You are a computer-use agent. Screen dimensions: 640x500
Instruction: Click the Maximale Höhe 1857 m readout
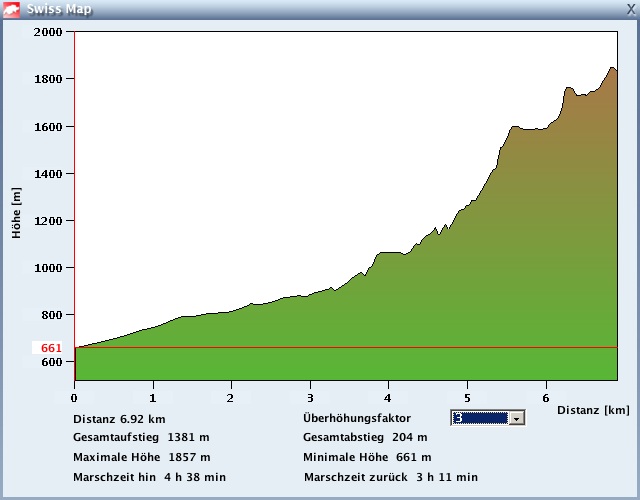coord(142,457)
